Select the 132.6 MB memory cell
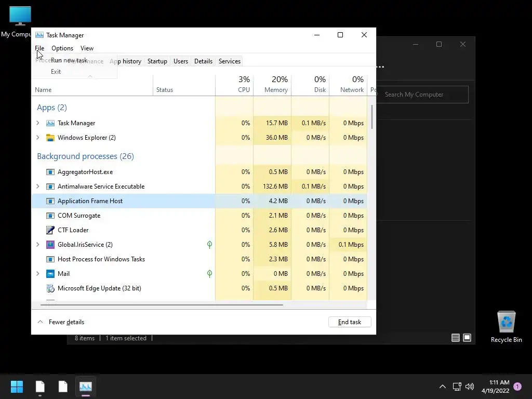The image size is (532, 399). [x=272, y=187]
